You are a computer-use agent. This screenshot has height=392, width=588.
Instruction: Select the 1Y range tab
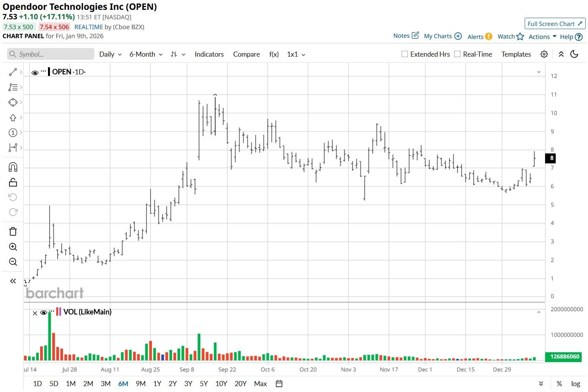[157, 384]
